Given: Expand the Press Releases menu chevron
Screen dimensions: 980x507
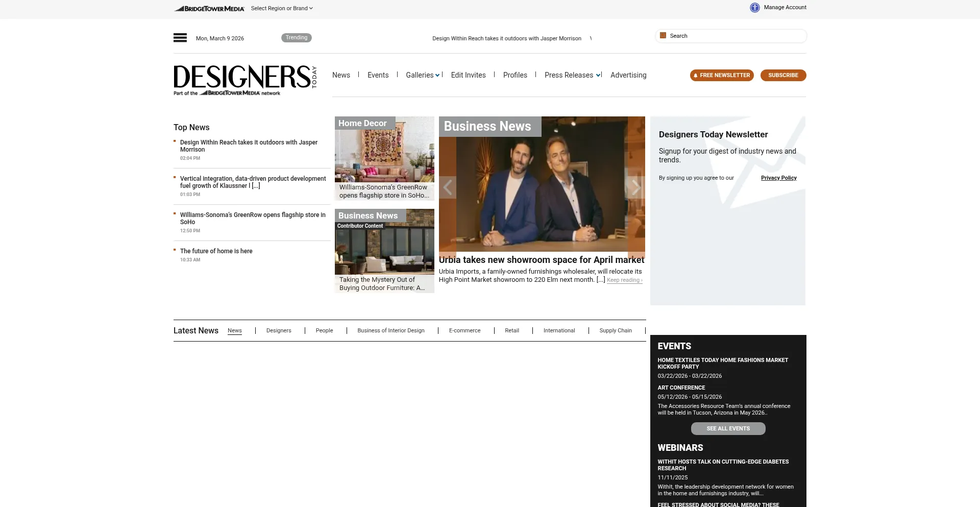Looking at the screenshot, I should (598, 76).
